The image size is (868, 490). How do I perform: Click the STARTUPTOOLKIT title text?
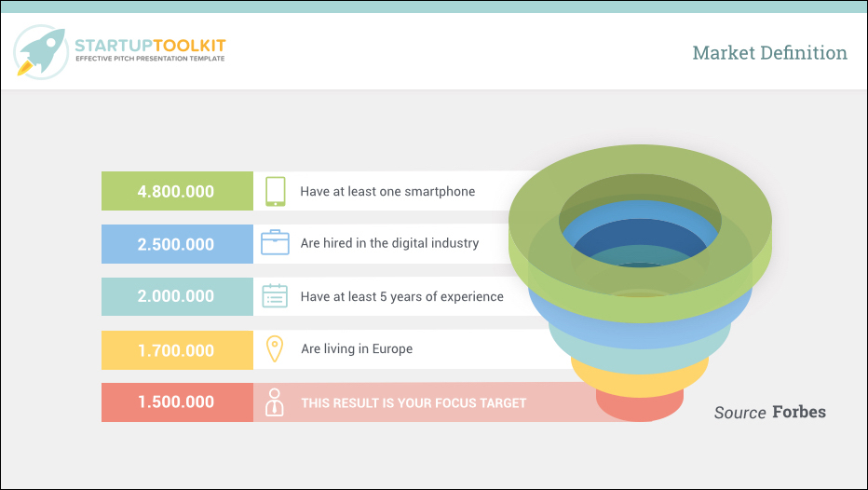150,46
